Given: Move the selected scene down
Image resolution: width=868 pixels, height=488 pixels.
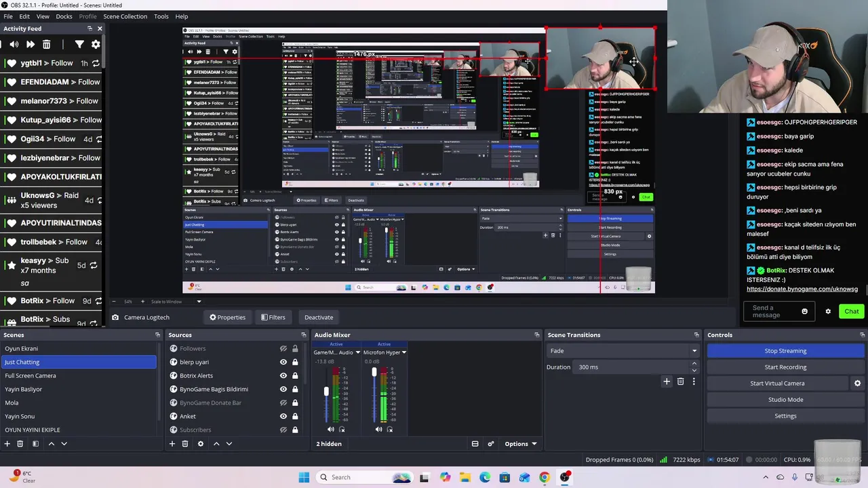Looking at the screenshot, I should tap(64, 444).
